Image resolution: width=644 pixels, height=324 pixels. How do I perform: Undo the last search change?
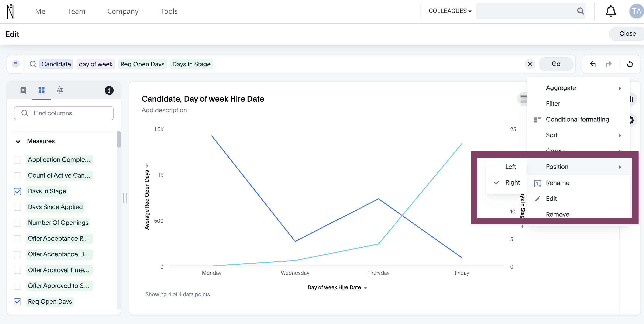click(x=592, y=64)
